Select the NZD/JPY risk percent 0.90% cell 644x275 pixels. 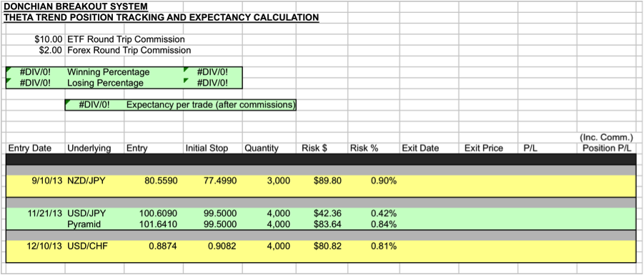tap(373, 181)
